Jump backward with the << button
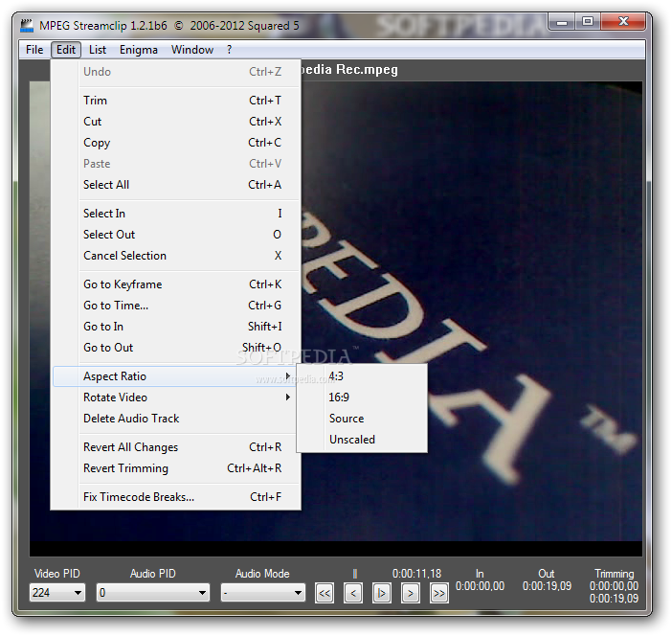Screen dimensions: 672x636 [x=325, y=593]
